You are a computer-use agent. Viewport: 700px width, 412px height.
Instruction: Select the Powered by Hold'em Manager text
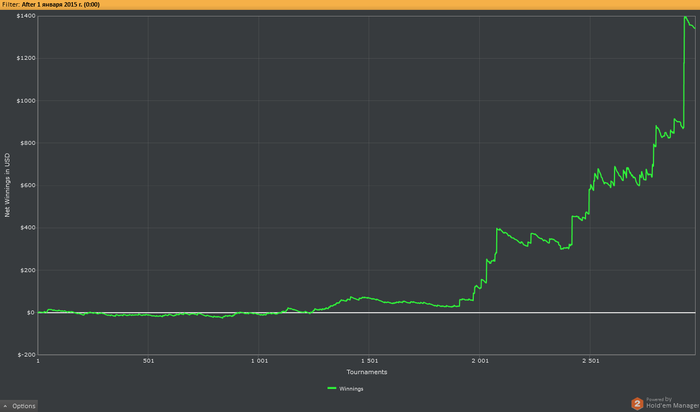click(x=672, y=403)
